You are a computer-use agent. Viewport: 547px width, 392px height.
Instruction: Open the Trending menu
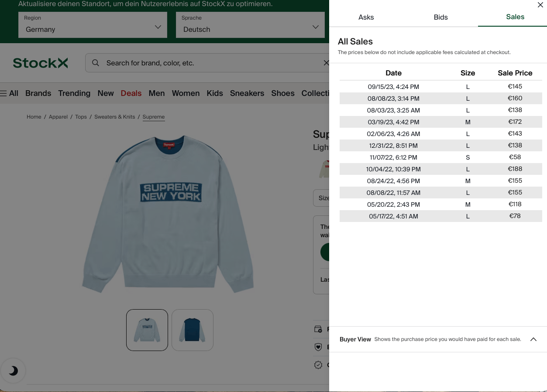point(74,93)
